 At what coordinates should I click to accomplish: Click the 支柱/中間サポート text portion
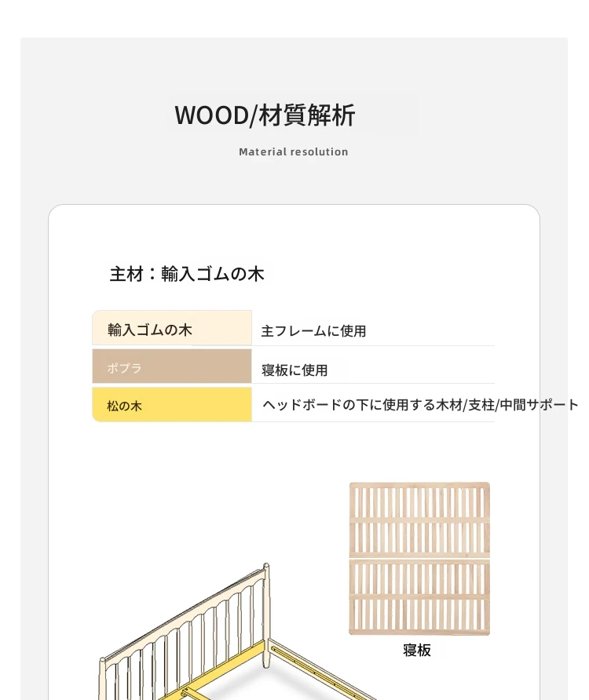point(523,405)
